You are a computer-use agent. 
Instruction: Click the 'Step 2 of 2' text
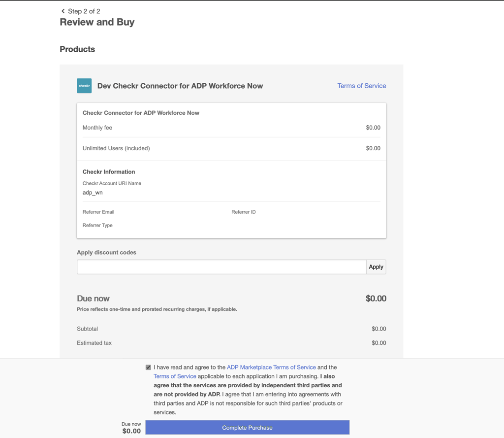click(84, 11)
